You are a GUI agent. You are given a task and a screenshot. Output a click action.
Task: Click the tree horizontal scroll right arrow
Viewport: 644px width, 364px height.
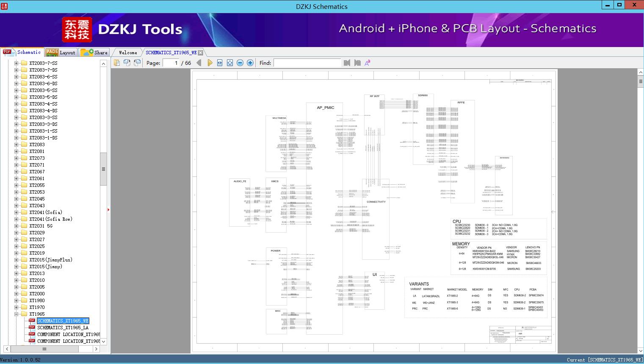96,349
